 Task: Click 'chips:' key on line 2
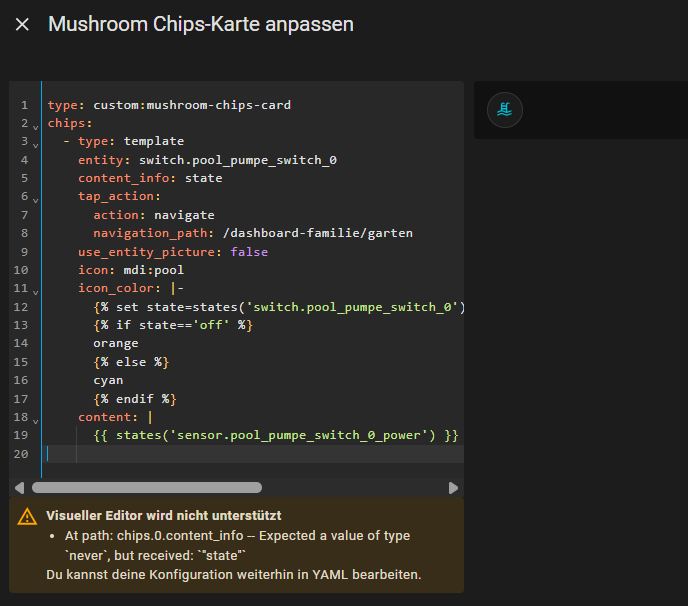(70, 123)
